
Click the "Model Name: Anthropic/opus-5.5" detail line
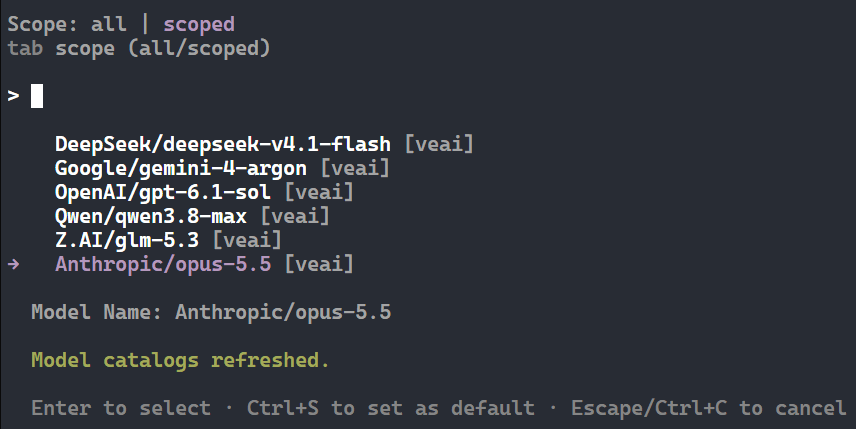[211, 312]
